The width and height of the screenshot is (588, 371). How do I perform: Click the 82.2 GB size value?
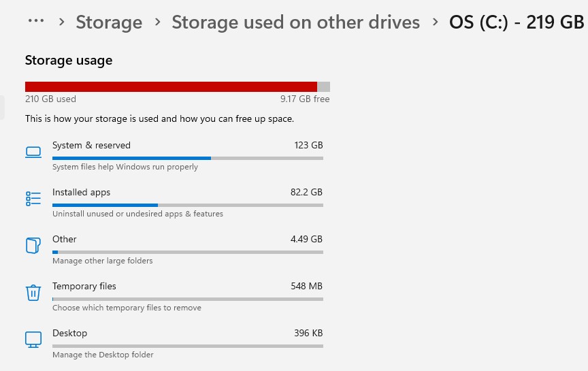(x=306, y=192)
